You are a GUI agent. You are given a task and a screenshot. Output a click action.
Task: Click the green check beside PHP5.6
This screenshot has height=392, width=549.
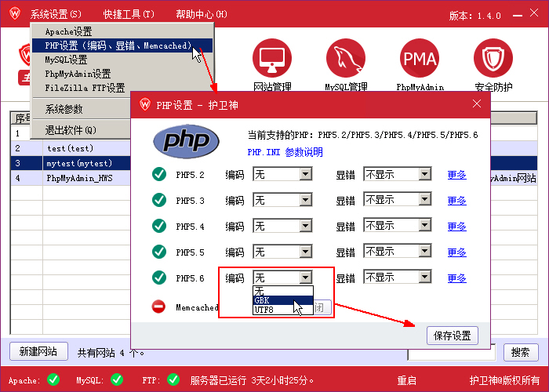[x=159, y=278]
